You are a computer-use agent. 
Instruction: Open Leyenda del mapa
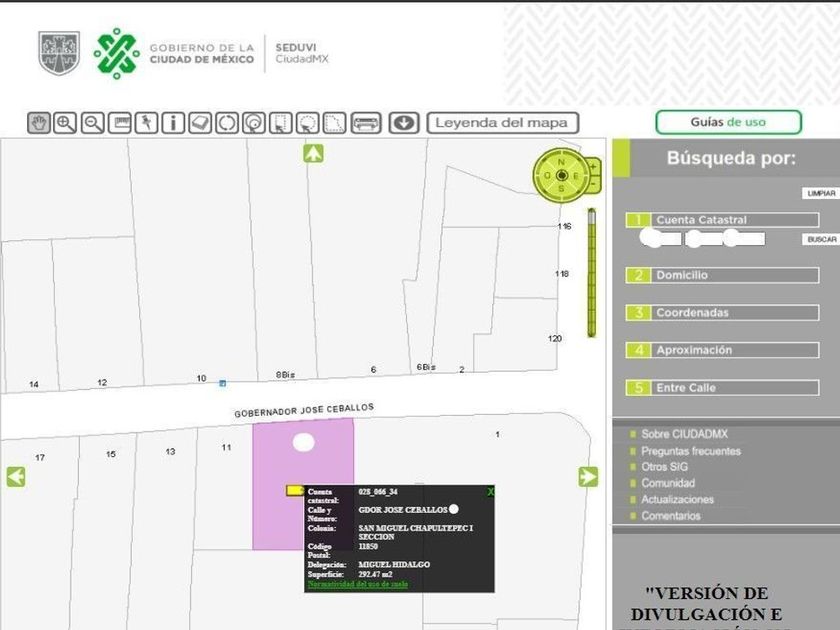[502, 123]
